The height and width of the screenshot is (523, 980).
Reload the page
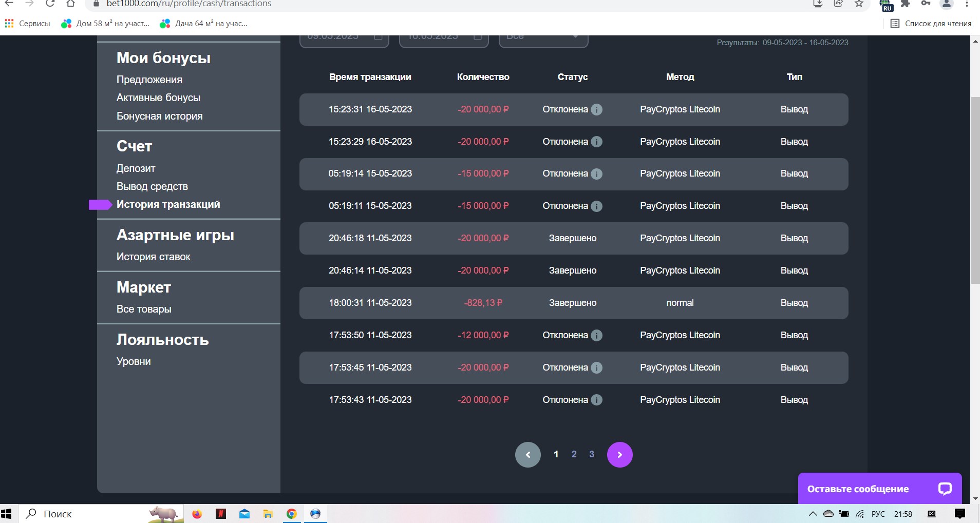(50, 4)
